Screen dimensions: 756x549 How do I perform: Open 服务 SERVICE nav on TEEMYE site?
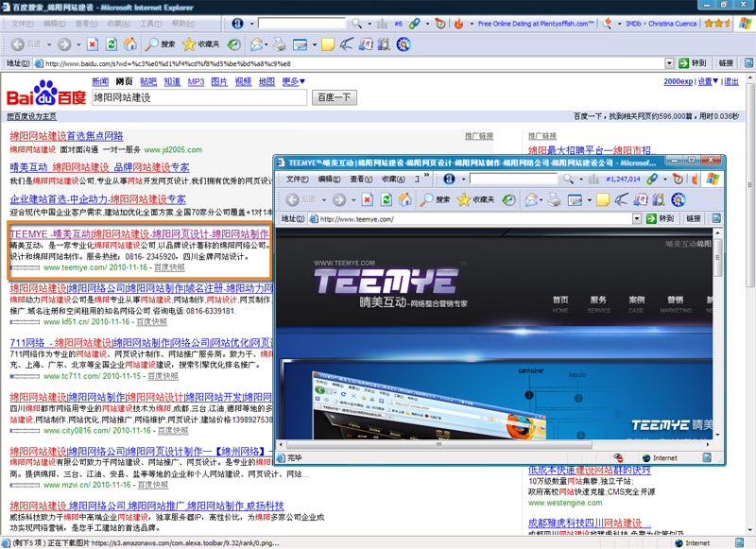tap(598, 304)
